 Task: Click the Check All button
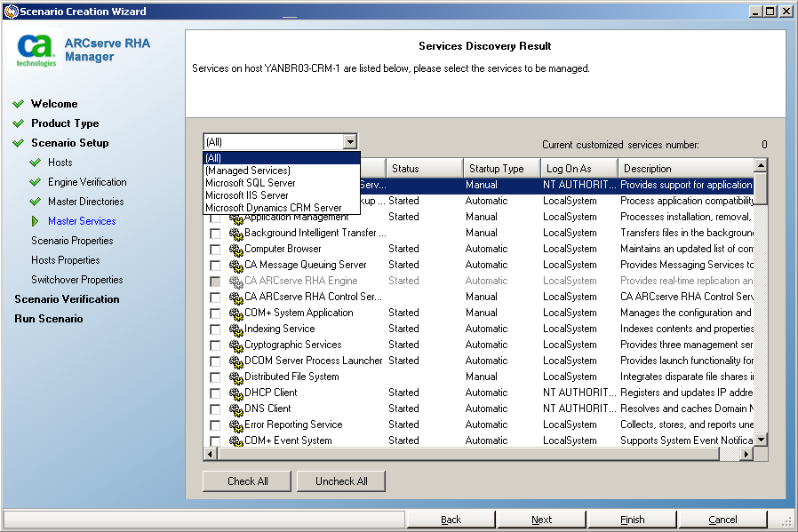tap(246, 480)
